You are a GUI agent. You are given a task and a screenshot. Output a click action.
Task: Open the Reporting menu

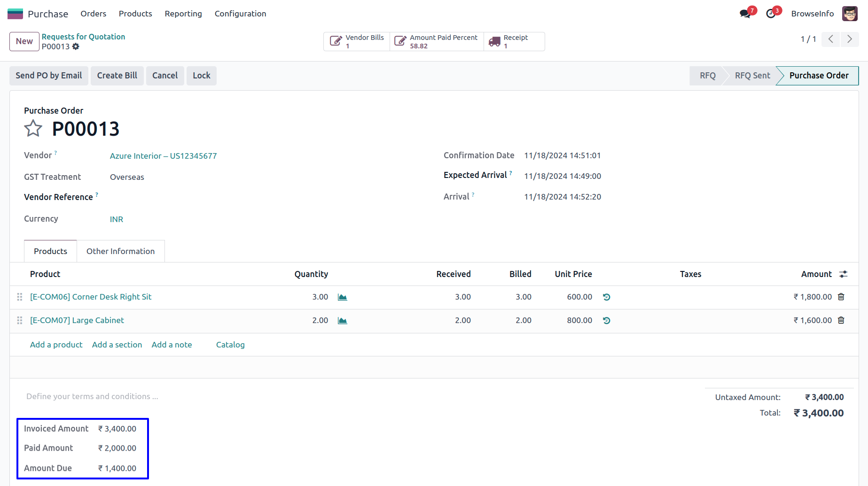(x=183, y=14)
